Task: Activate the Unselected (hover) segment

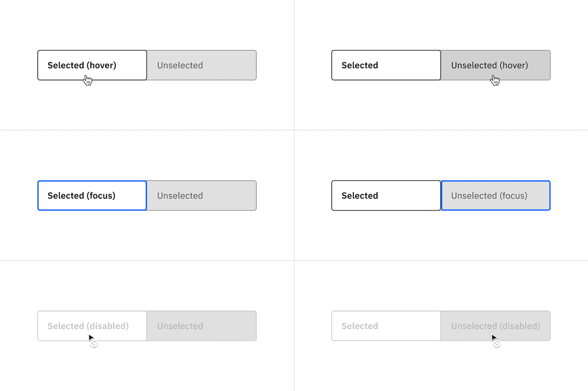Action: click(x=495, y=65)
